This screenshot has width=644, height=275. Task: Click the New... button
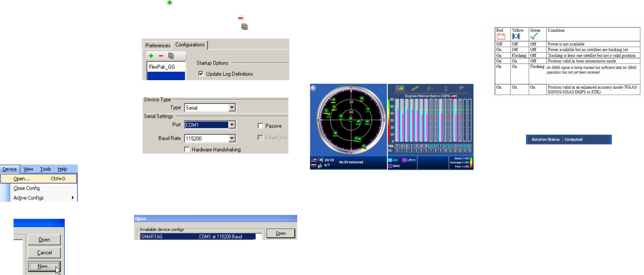[x=44, y=266]
